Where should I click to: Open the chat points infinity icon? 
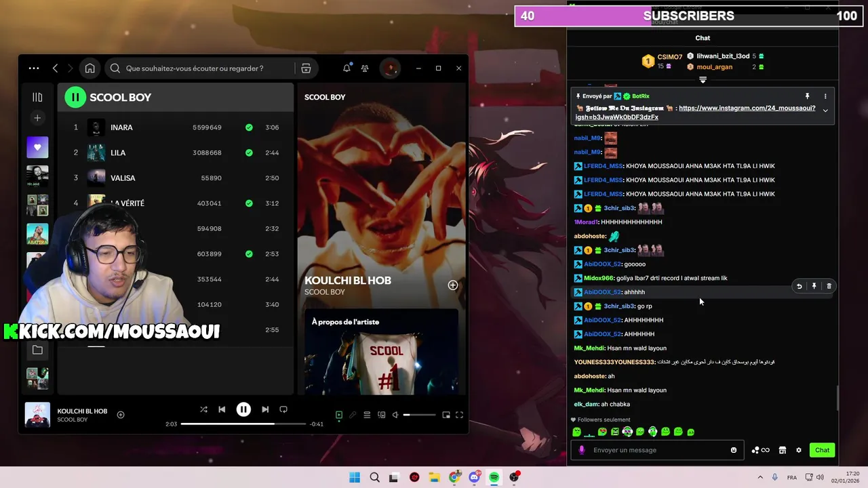(760, 450)
